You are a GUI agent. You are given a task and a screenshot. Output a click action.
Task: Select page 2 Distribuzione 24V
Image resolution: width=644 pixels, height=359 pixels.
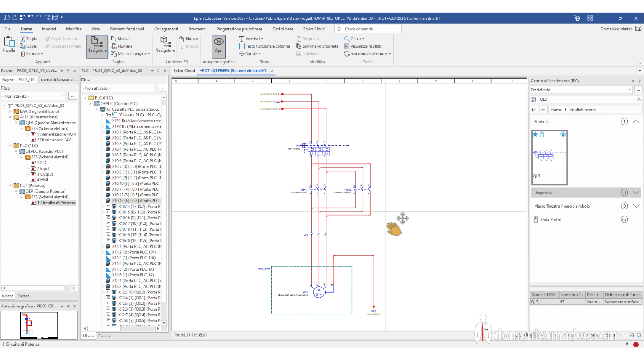click(x=53, y=140)
